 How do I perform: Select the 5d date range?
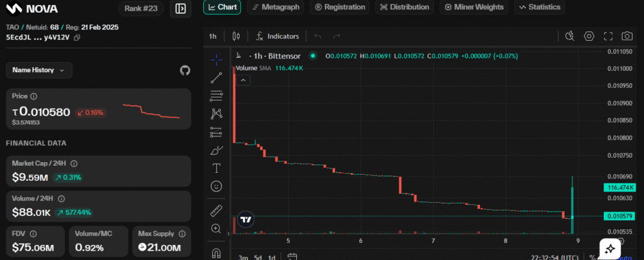pos(258,257)
